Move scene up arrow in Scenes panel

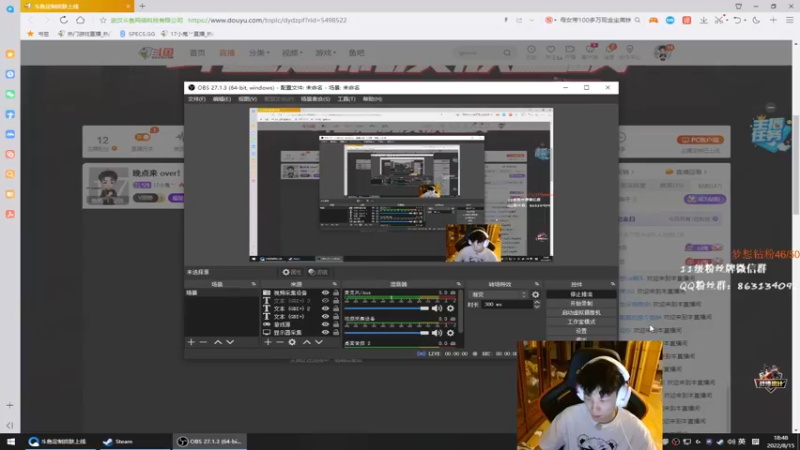point(218,342)
